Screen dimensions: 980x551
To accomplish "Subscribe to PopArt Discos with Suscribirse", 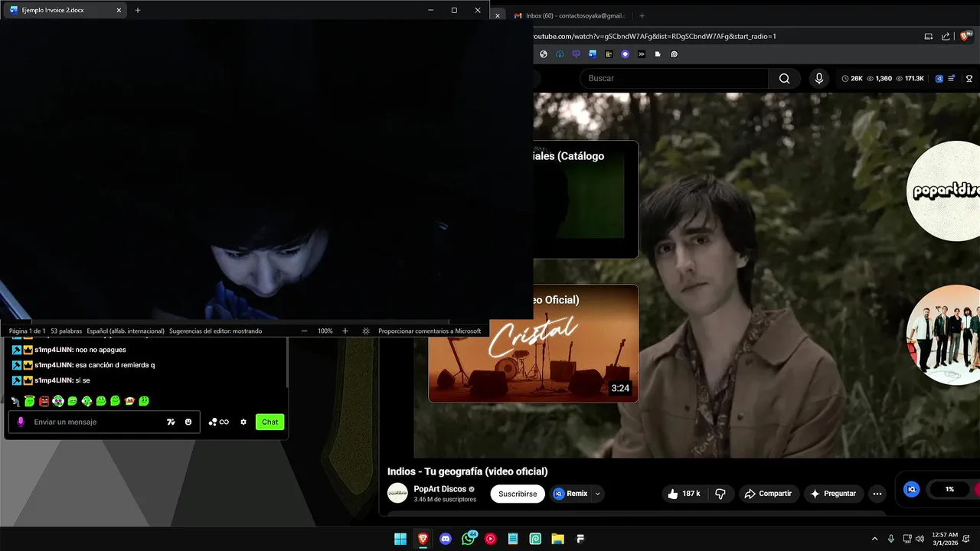I will point(518,494).
